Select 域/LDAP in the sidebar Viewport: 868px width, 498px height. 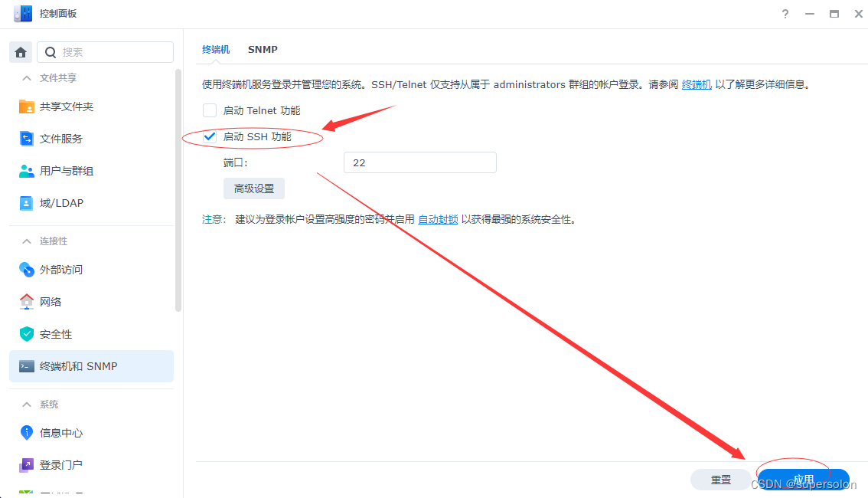[x=64, y=202]
